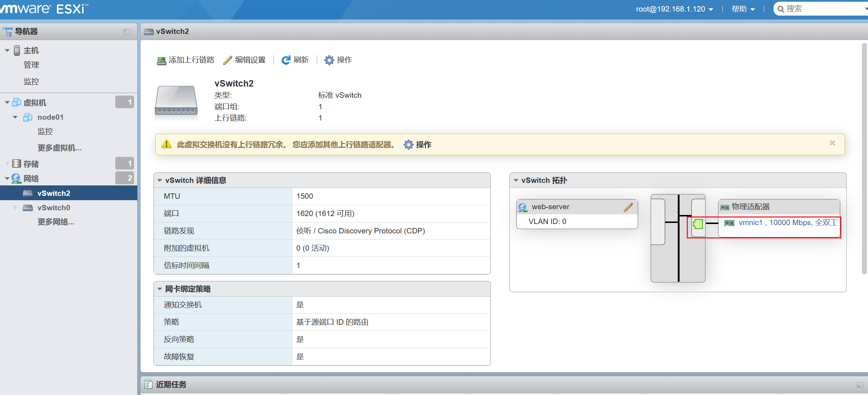Viewport: 868px width, 395px height.
Task: Click the Add uplink (添加上行链路) toolbar button
Action: pyautogui.click(x=186, y=60)
